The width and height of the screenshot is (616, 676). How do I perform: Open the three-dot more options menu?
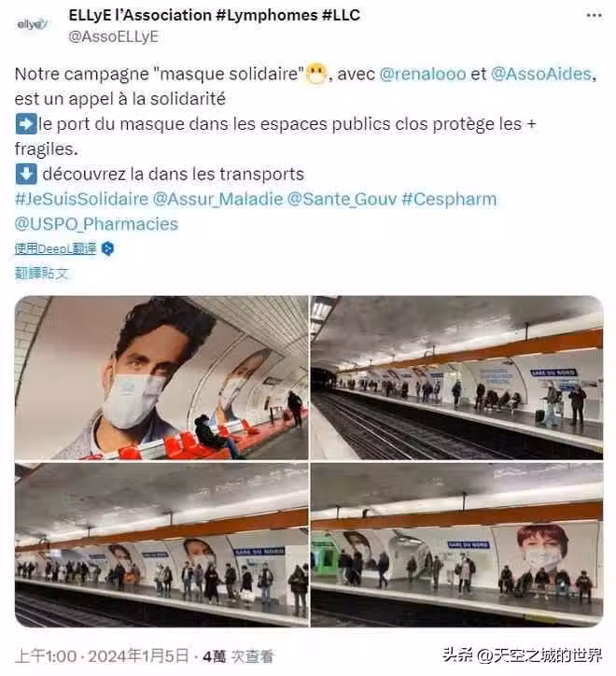point(594,16)
